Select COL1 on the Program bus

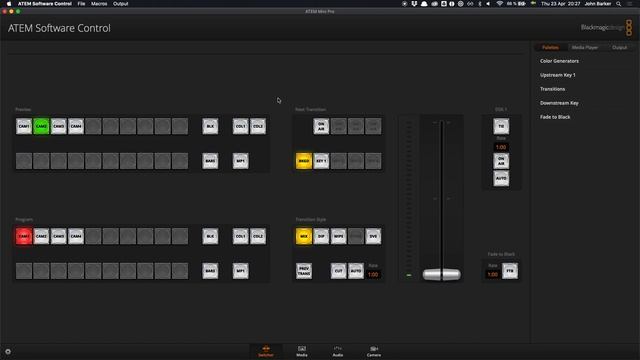coord(240,236)
